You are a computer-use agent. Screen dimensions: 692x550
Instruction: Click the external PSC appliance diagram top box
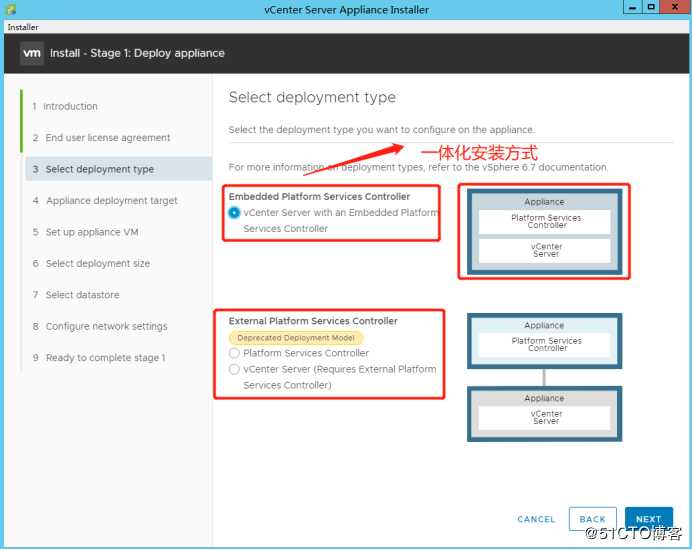545,341
